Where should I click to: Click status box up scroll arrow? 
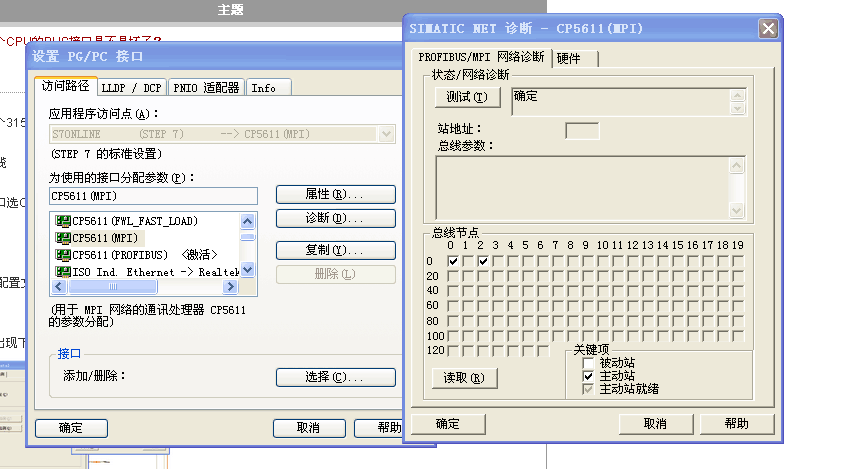738,96
